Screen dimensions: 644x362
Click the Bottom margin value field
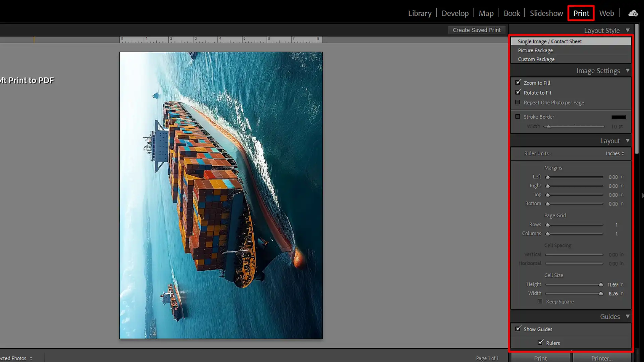pyautogui.click(x=616, y=204)
